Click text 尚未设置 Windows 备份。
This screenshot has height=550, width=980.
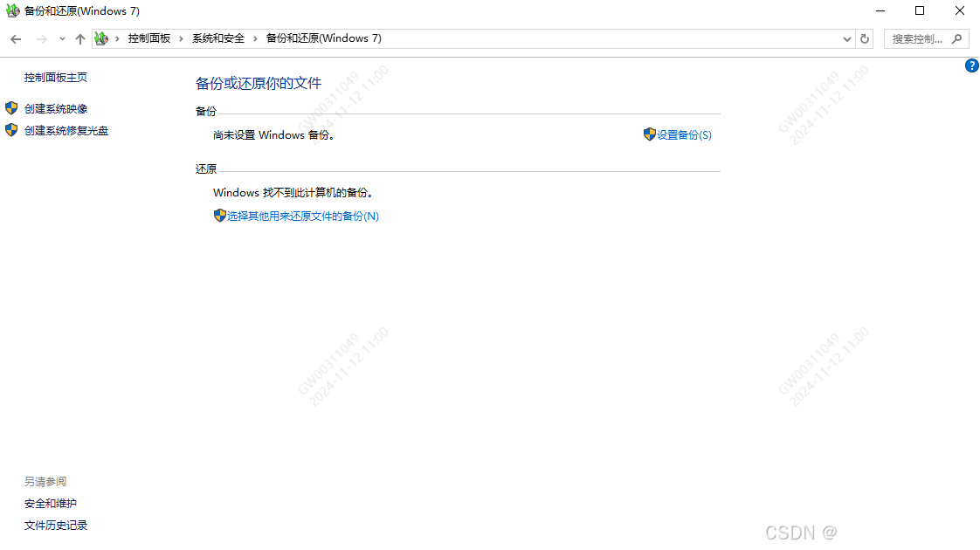[273, 135]
